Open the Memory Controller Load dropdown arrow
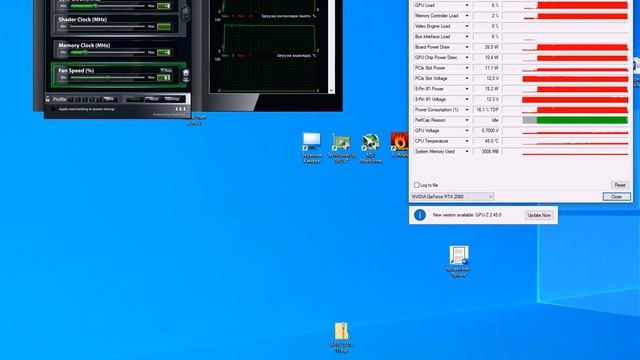 click(467, 16)
